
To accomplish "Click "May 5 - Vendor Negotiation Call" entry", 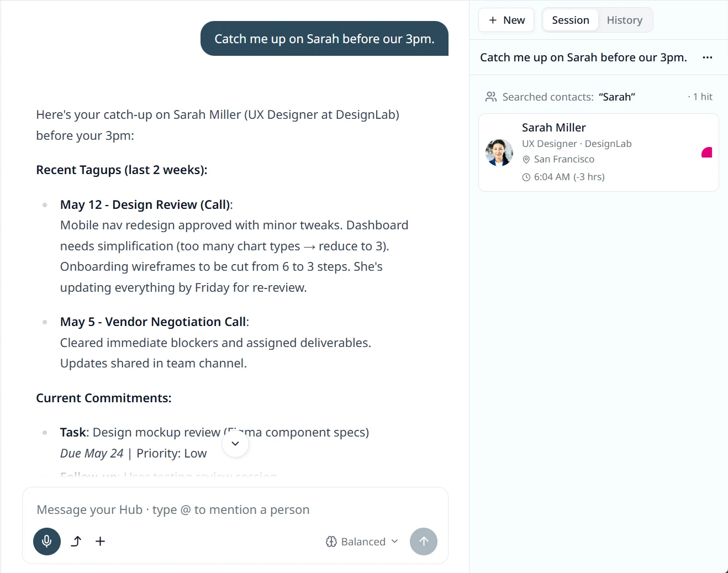I will point(155,322).
